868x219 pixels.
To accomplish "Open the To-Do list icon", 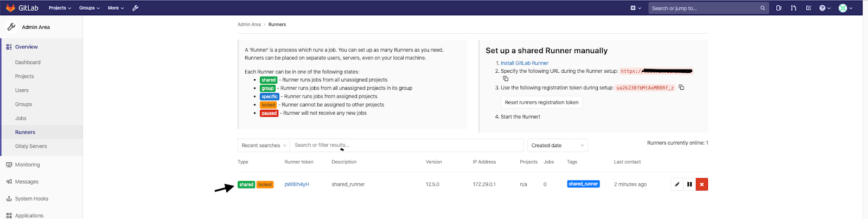I will 808,8.
